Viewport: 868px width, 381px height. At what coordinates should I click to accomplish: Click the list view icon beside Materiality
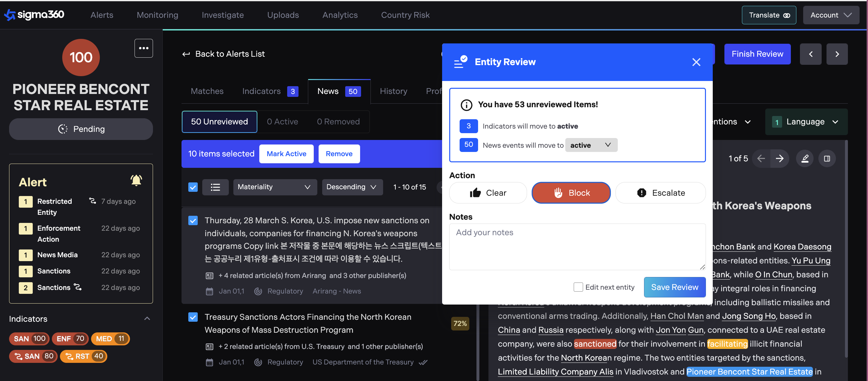coord(215,187)
